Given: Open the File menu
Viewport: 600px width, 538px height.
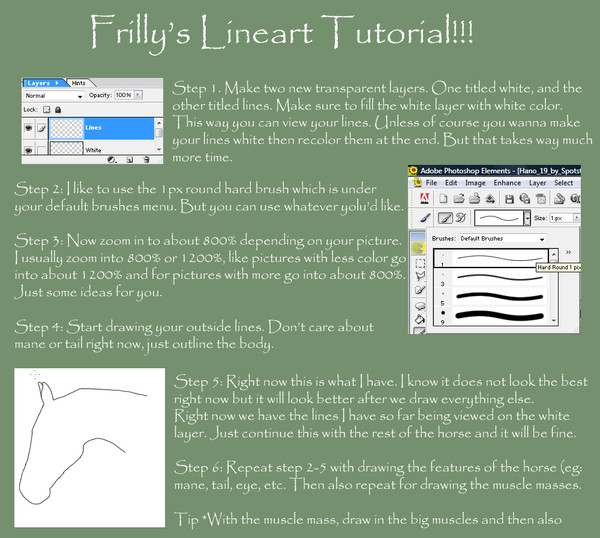Looking at the screenshot, I should [431, 183].
